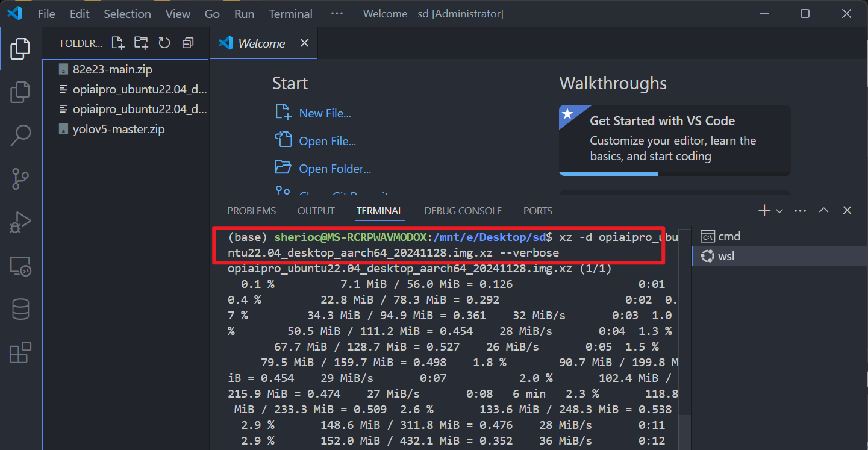
Task: Close the bottom panel
Action: point(847,211)
